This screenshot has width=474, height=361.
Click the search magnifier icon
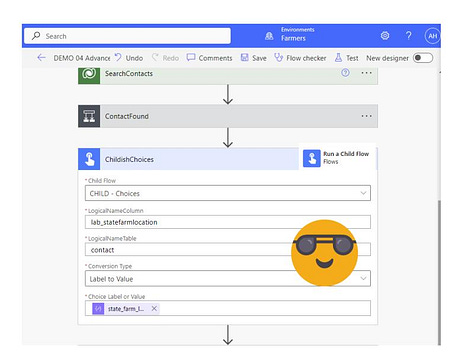pos(36,36)
